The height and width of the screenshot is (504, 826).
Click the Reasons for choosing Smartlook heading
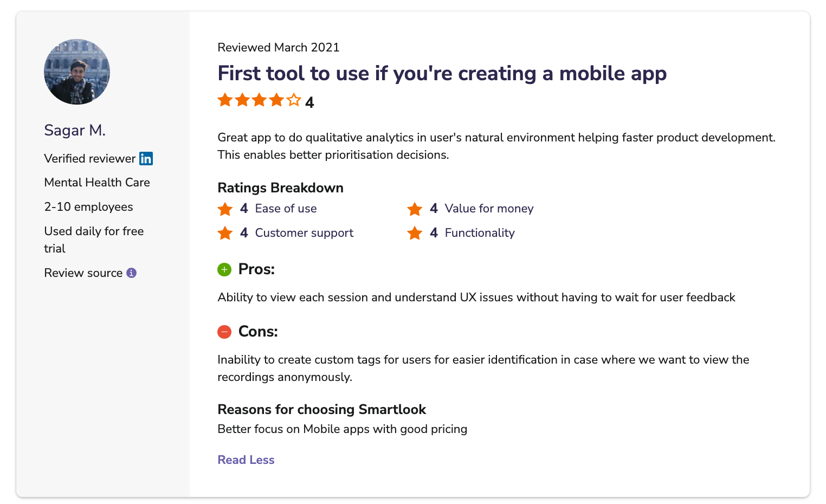[x=322, y=409]
